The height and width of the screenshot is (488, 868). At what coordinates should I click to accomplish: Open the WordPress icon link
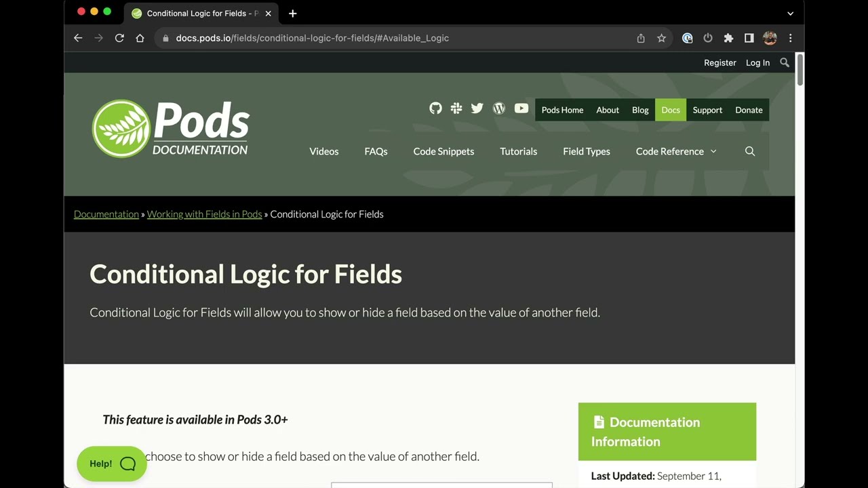click(x=499, y=108)
